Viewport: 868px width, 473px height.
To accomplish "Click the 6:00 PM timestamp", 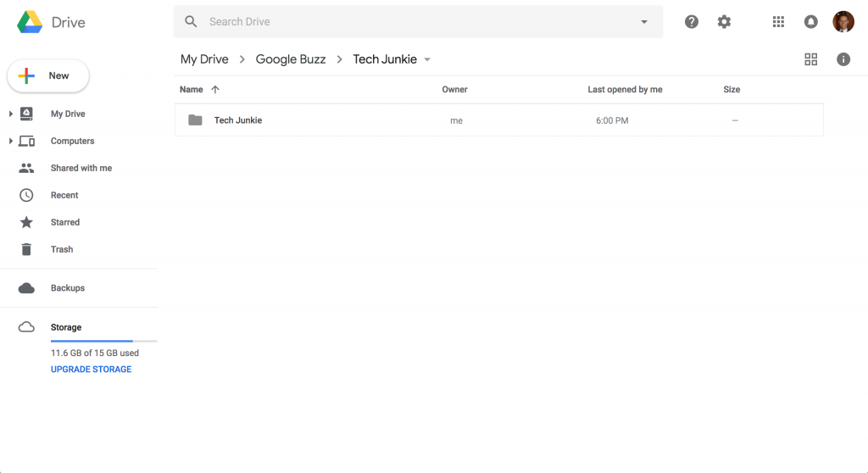I will click(612, 120).
